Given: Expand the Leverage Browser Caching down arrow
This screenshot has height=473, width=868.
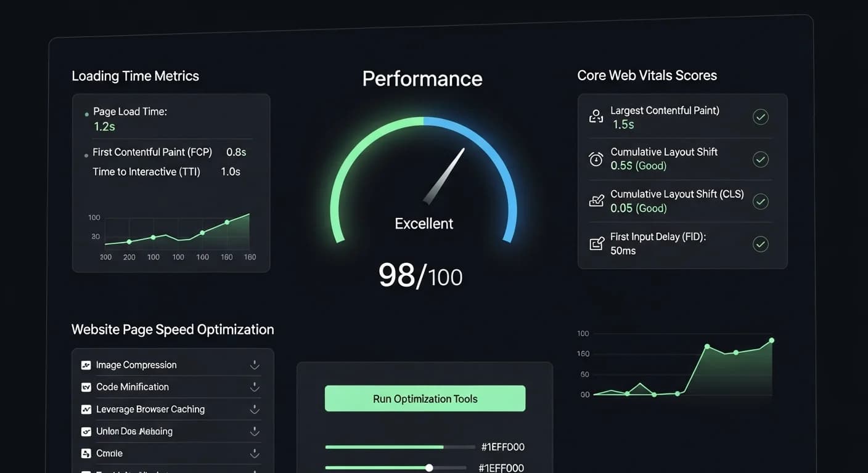Looking at the screenshot, I should (254, 410).
